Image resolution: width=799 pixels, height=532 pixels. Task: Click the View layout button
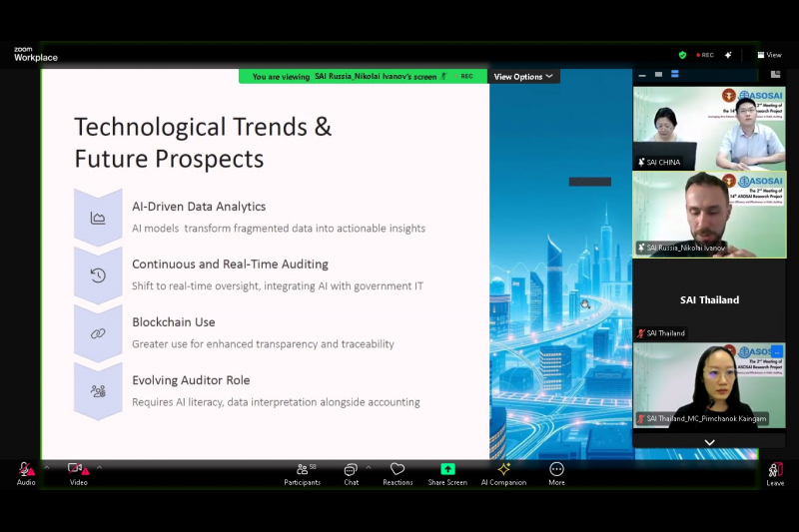coord(768,55)
